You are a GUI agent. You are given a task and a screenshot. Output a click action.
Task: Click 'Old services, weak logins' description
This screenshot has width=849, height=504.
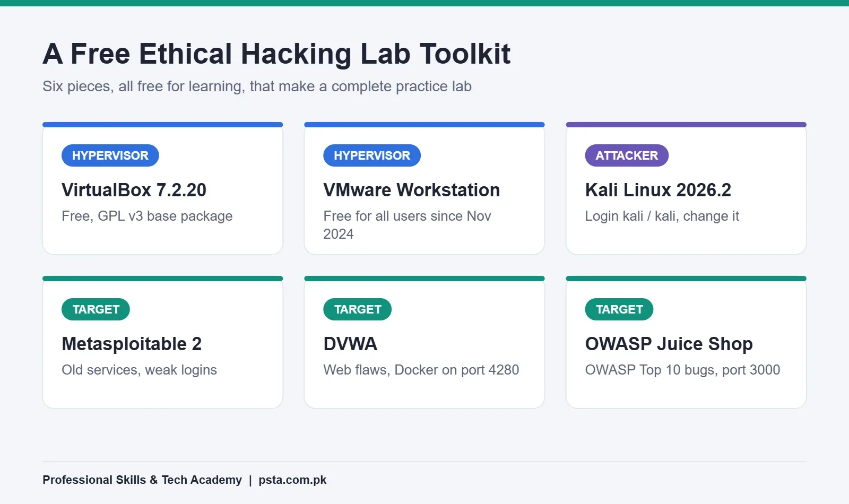pos(139,370)
